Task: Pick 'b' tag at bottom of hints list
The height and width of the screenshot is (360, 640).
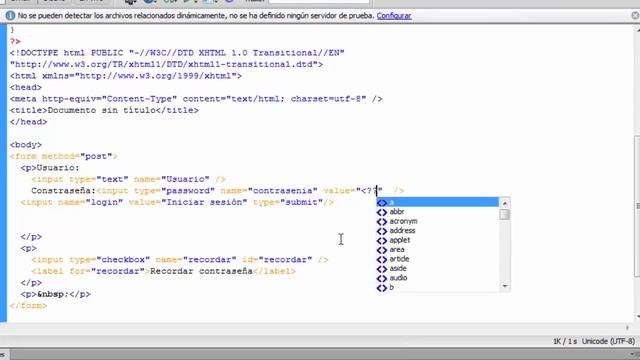Action: click(x=437, y=287)
